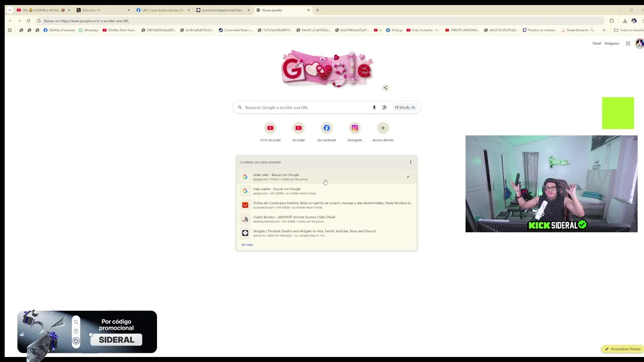Switch to the Inicio / X tab

pyautogui.click(x=103, y=10)
